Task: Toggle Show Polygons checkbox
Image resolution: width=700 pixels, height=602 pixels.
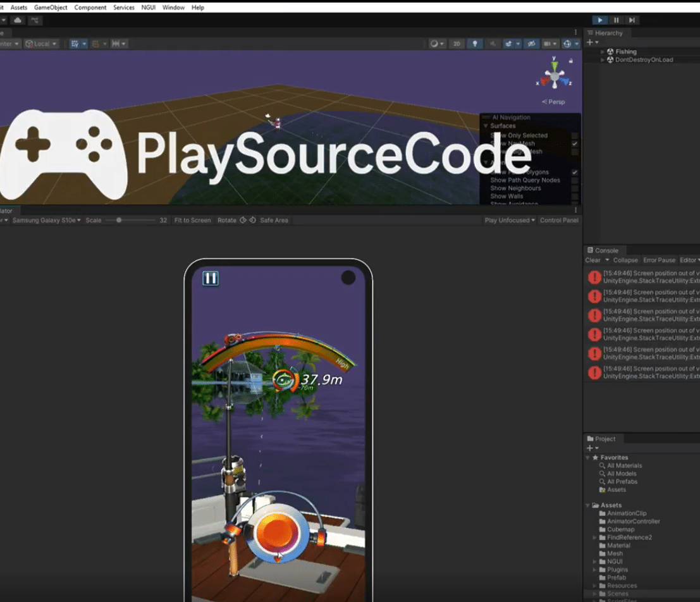Action: [x=575, y=173]
